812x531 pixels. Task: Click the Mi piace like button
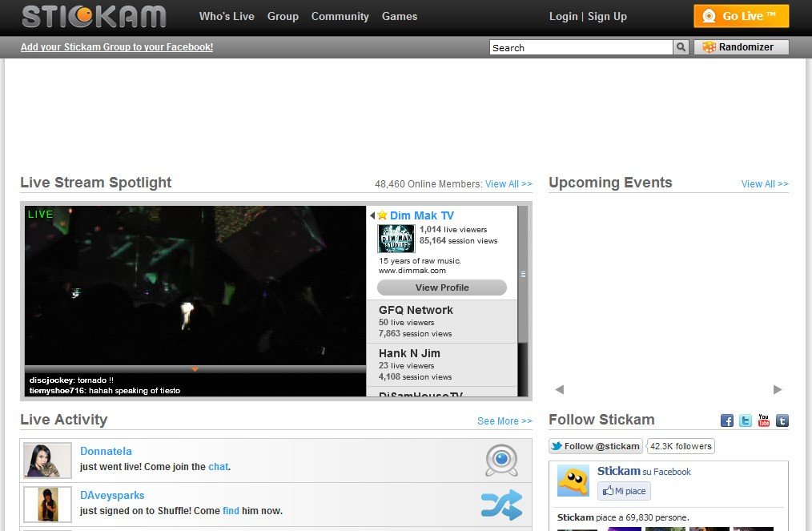click(624, 491)
